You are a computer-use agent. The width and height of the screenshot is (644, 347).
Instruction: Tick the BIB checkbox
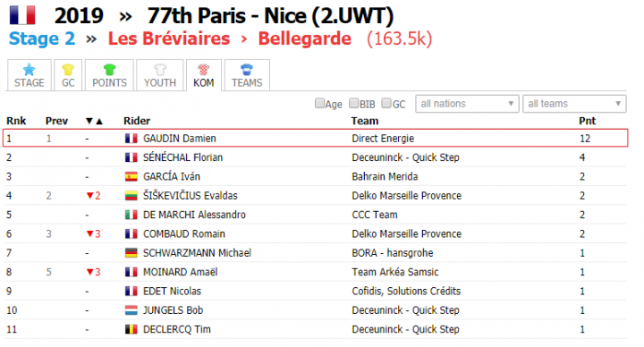coord(354,103)
